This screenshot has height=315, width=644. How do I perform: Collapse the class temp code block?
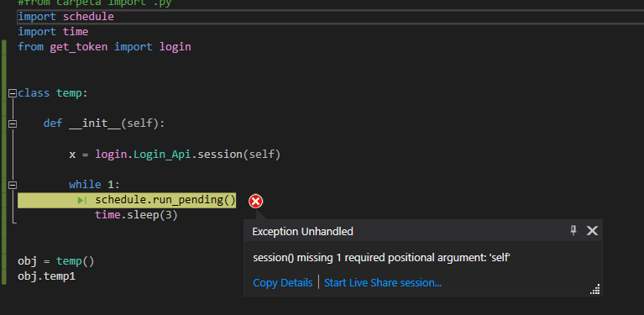[13, 93]
